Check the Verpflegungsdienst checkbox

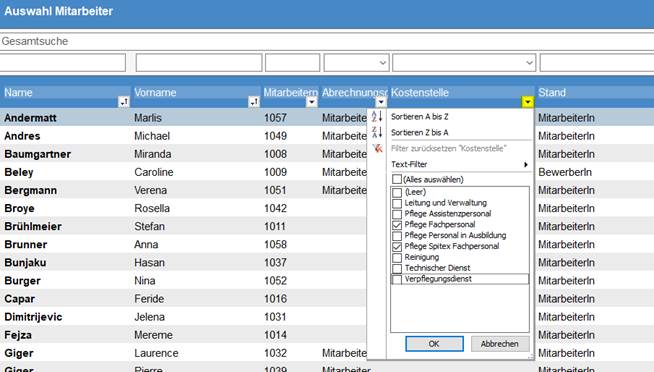(x=397, y=279)
